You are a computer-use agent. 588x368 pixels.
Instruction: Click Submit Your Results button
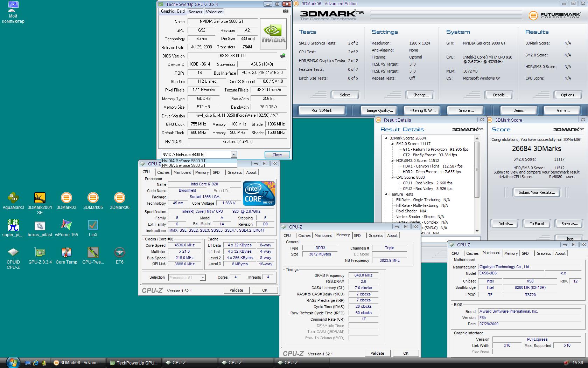(537, 192)
